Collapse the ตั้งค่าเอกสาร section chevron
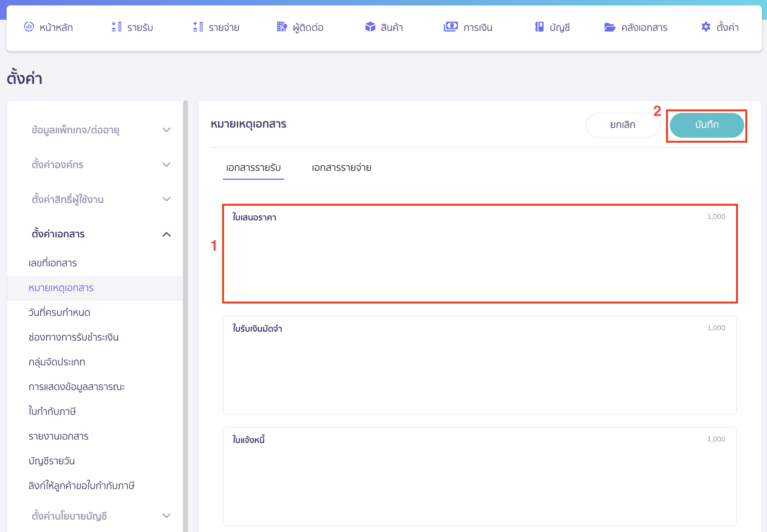 tap(166, 234)
